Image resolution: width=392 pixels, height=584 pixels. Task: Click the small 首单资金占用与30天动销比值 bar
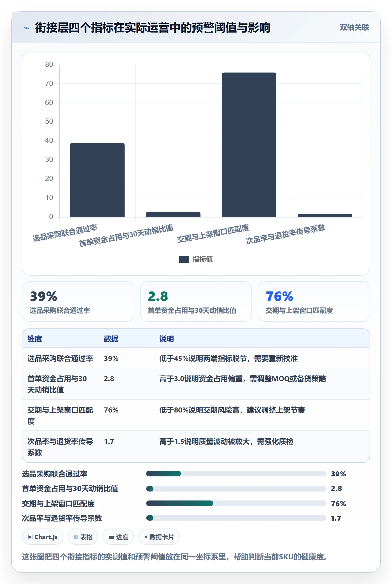173,214
